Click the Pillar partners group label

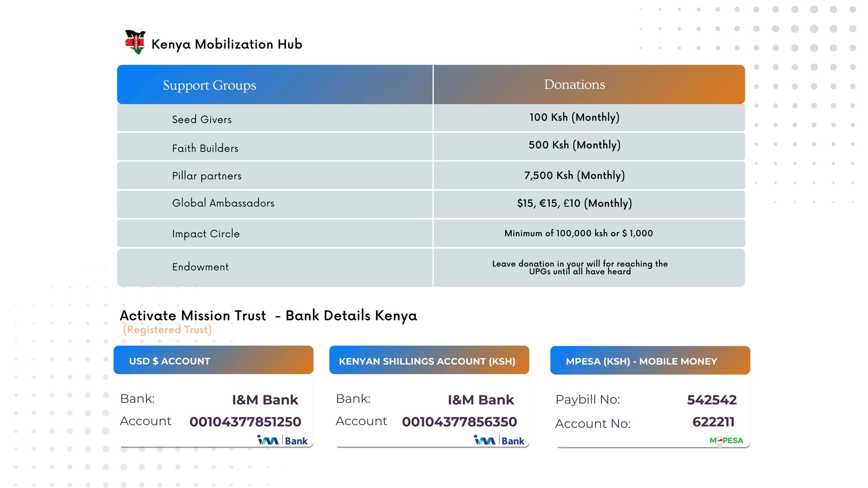pyautogui.click(x=207, y=176)
